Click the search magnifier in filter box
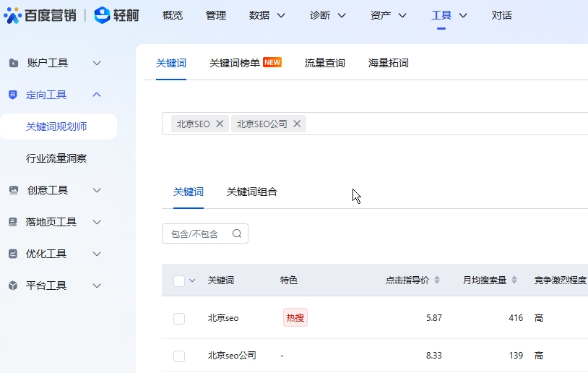 (237, 233)
